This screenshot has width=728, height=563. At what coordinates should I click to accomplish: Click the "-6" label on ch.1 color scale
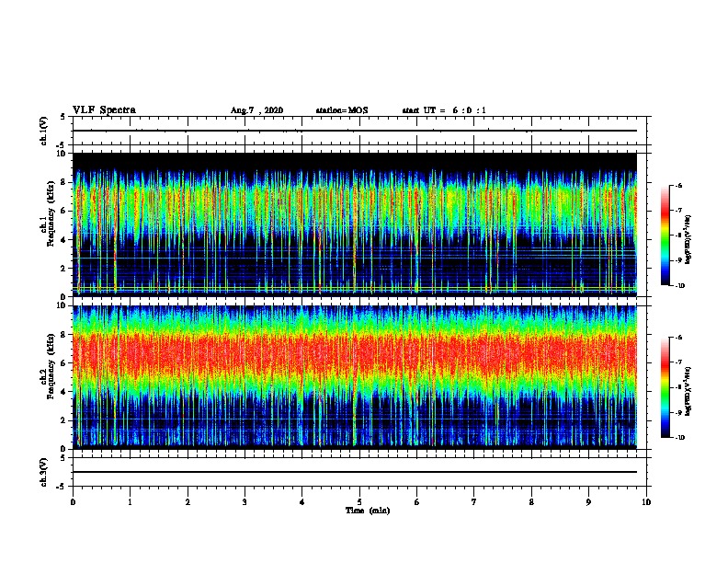click(x=678, y=185)
